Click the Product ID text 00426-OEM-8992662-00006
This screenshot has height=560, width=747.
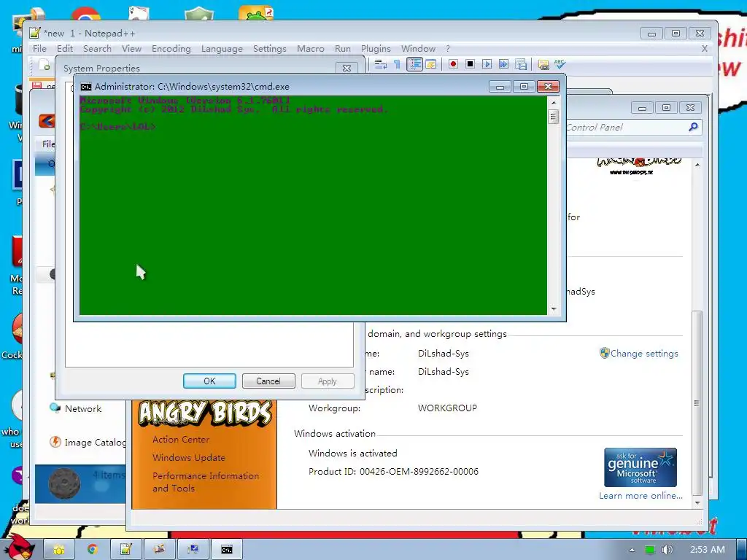tap(419, 472)
